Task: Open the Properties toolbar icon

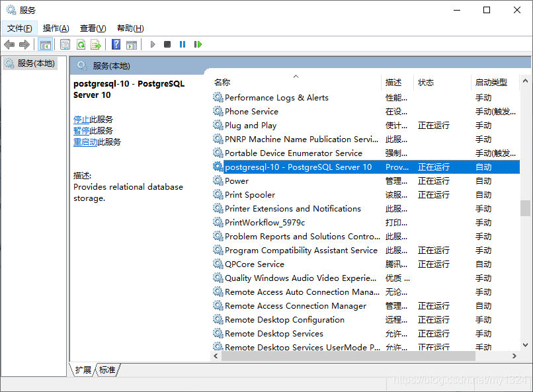Action: (x=65, y=44)
